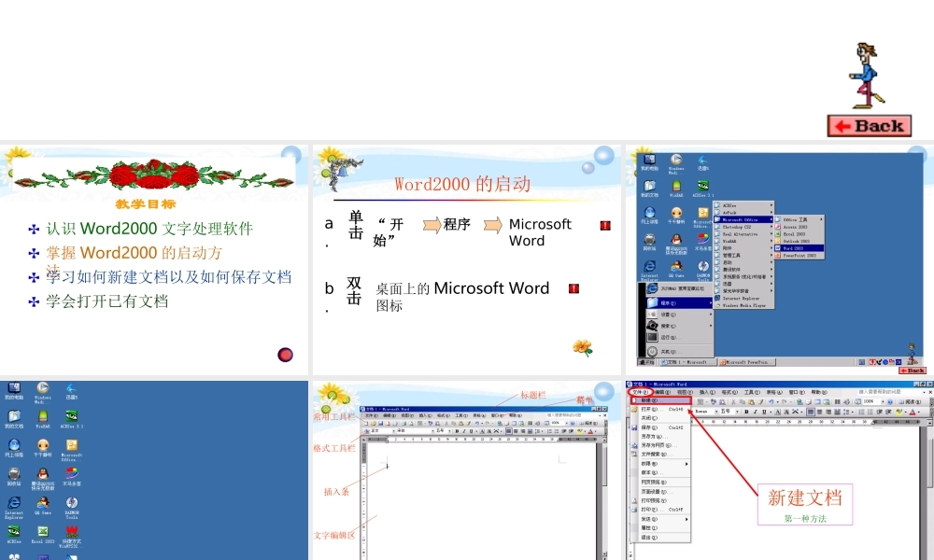934x560 pixels.
Task: Click the 教学目标 heading text
Action: [x=146, y=204]
